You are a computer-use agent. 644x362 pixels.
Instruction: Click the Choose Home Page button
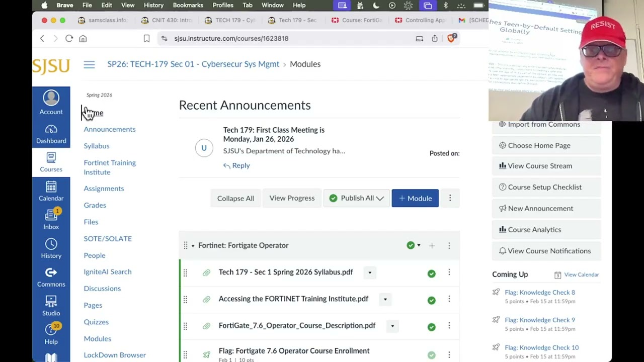(546, 145)
